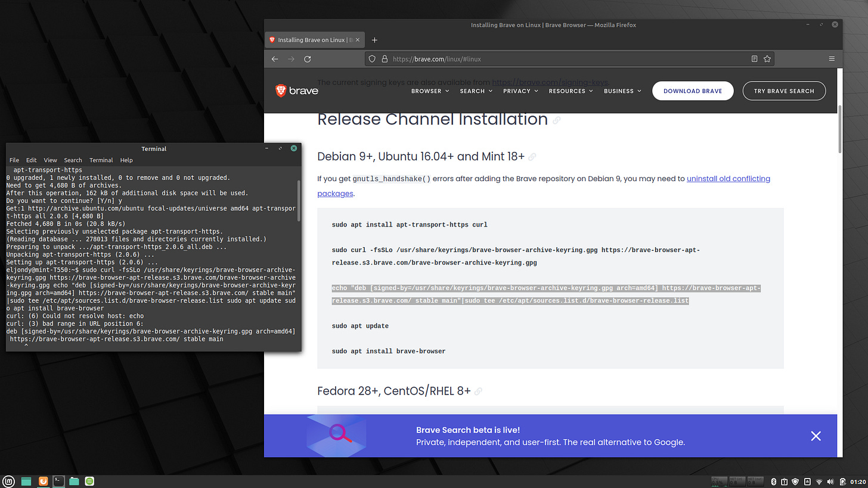Click the Firefox forward arrow
The height and width of the screenshot is (488, 868).
pyautogui.click(x=291, y=59)
